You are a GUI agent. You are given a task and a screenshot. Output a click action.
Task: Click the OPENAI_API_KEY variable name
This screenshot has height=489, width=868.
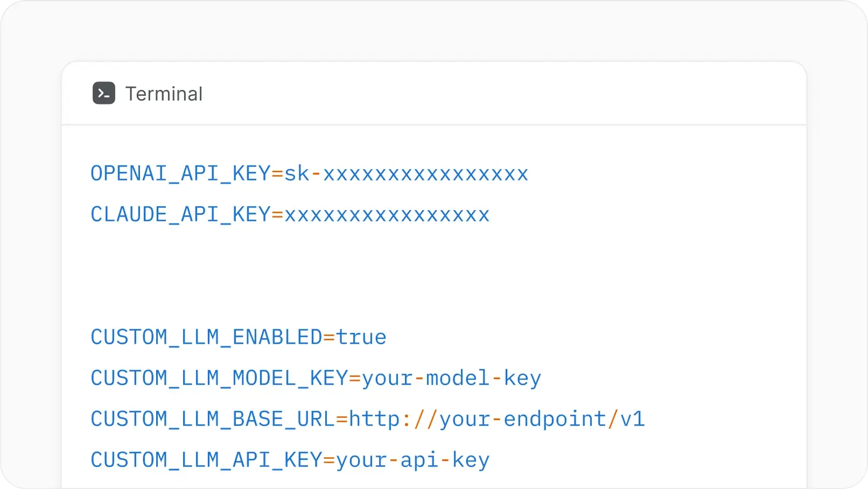tap(180, 174)
